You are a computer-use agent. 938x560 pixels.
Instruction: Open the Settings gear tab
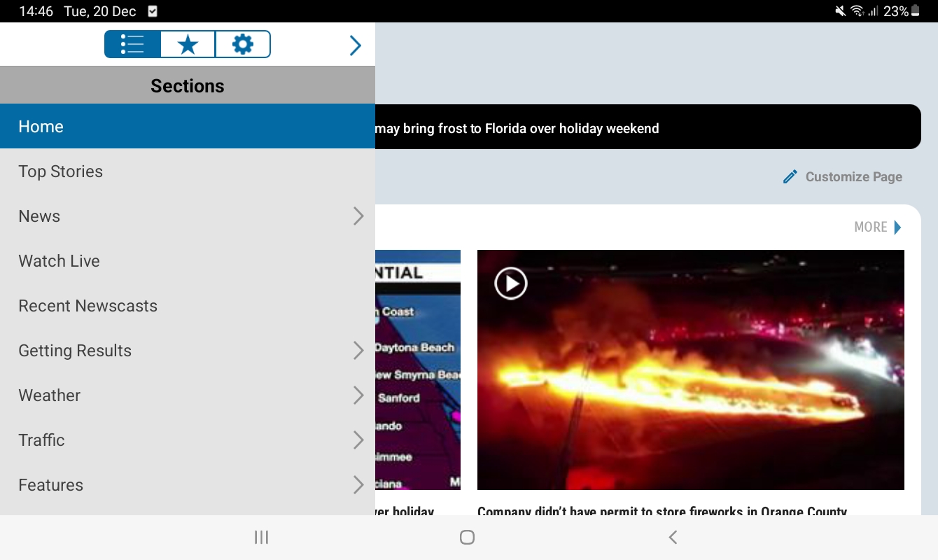(x=242, y=44)
